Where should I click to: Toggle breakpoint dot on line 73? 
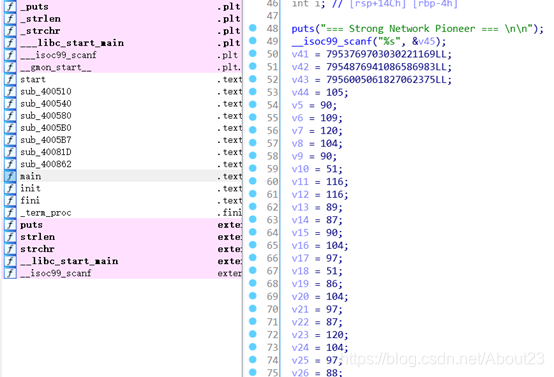pos(253,347)
